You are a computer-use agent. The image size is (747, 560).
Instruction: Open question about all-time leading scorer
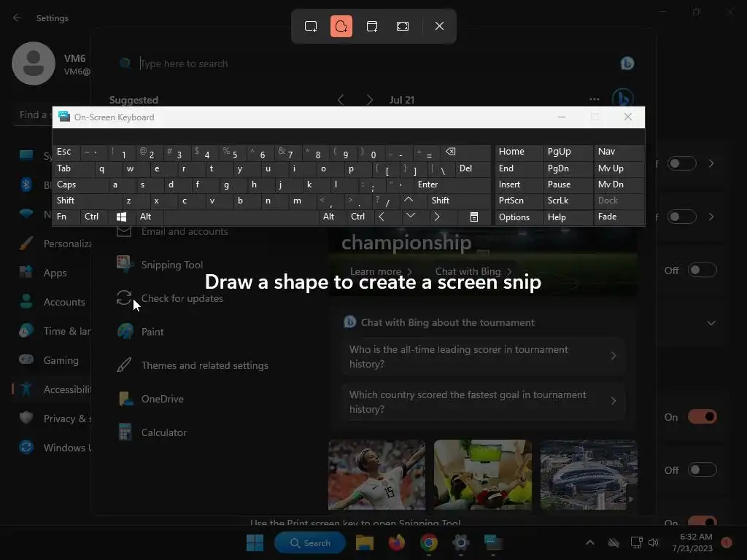tap(483, 357)
